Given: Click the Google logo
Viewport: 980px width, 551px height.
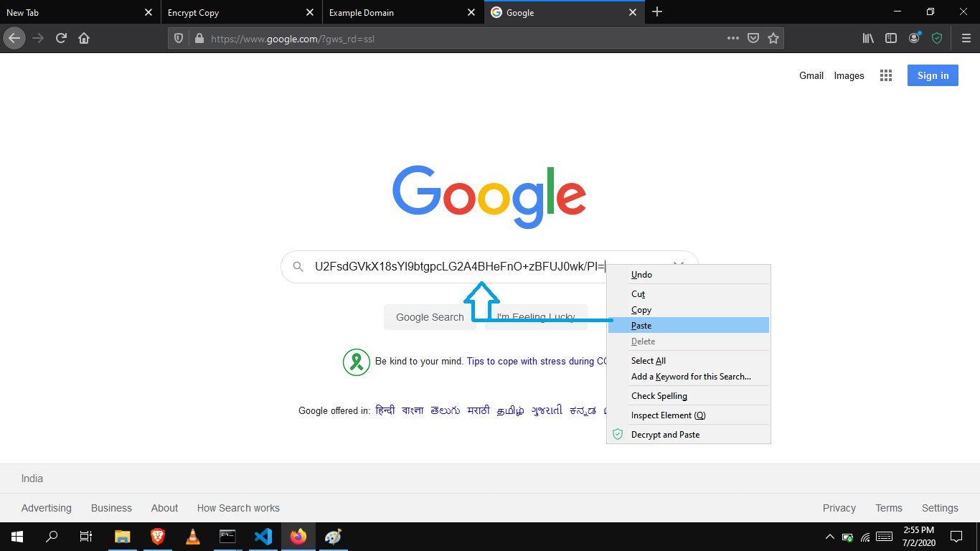Looking at the screenshot, I should point(489,197).
